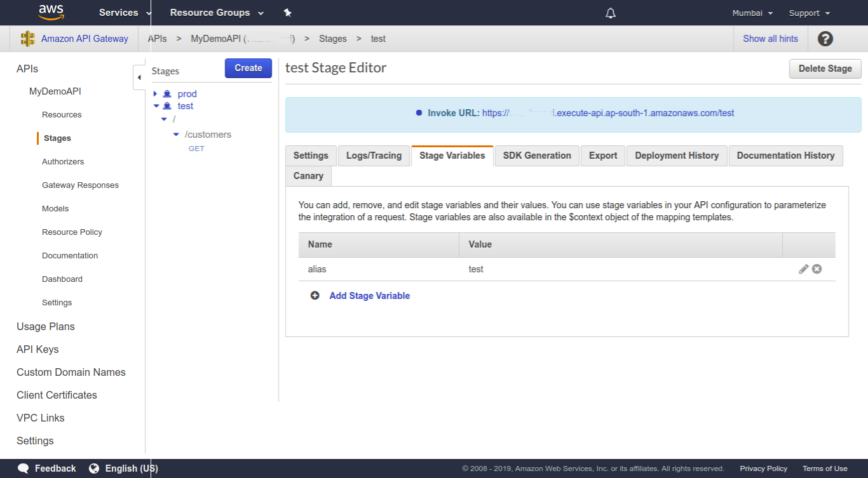
Task: Open the pin shortcuts icon
Action: click(287, 13)
